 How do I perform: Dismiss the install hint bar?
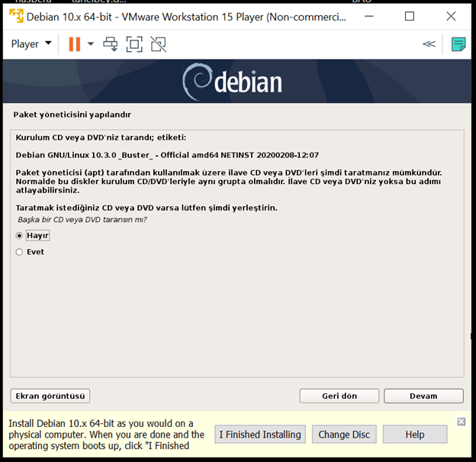click(x=462, y=422)
